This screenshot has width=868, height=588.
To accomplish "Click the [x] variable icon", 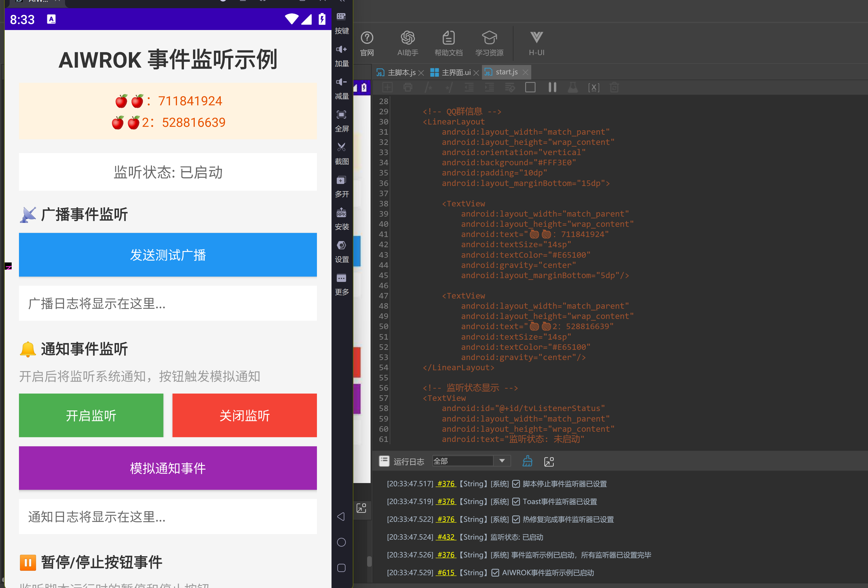I will tap(593, 87).
